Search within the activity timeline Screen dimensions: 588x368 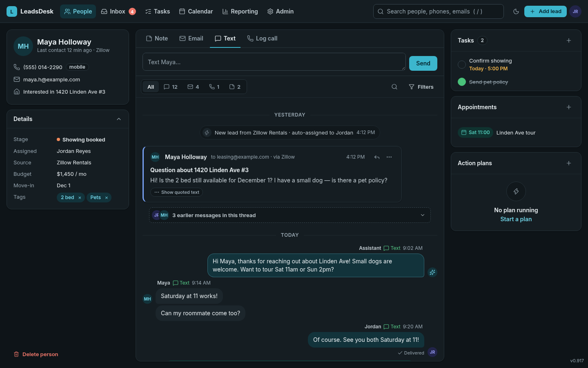click(x=394, y=87)
